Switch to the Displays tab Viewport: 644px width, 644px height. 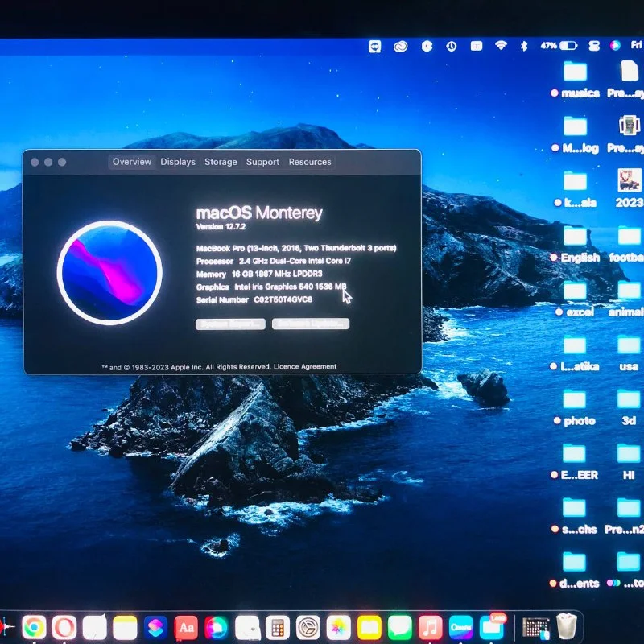178,162
